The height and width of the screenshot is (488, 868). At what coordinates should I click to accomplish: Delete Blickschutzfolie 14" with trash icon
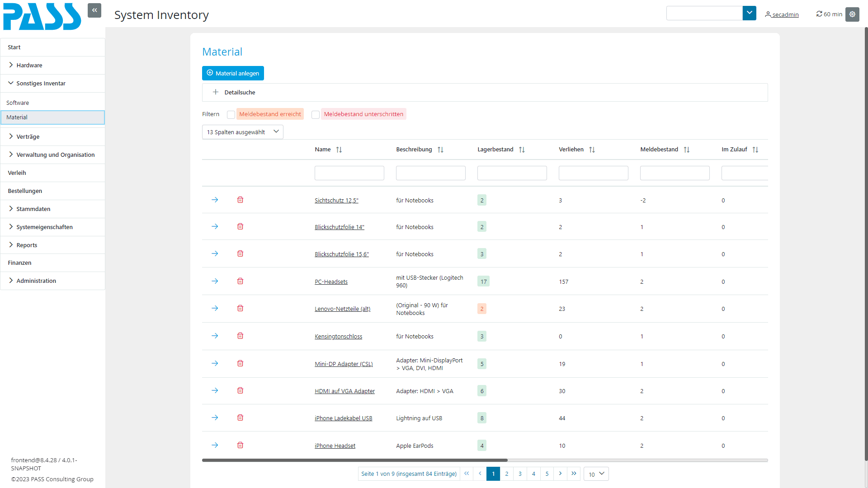point(240,226)
